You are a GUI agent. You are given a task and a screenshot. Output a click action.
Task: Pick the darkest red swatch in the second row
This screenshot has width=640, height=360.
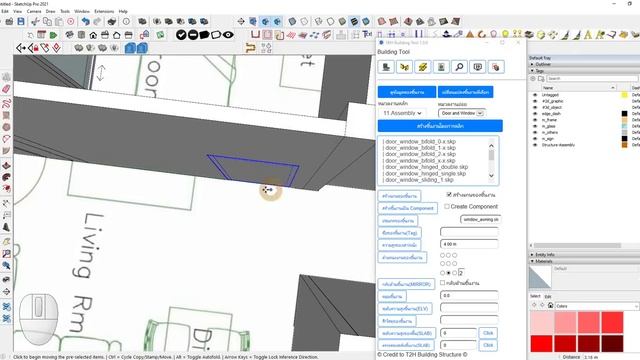click(612, 343)
